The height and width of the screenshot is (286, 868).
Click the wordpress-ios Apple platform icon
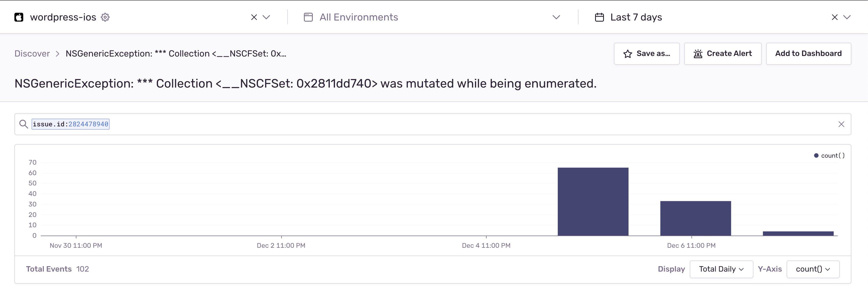point(19,17)
